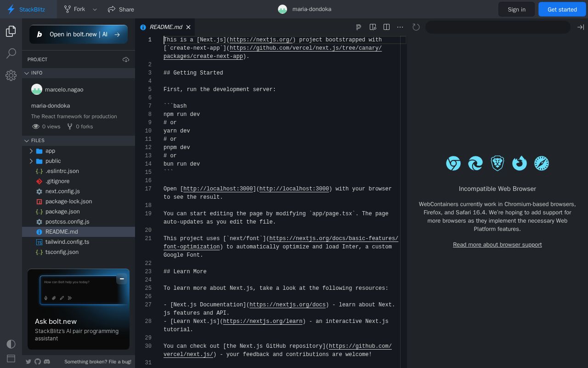The image size is (588, 368).
Task: Click the README.md editor tab
Action: (x=165, y=27)
